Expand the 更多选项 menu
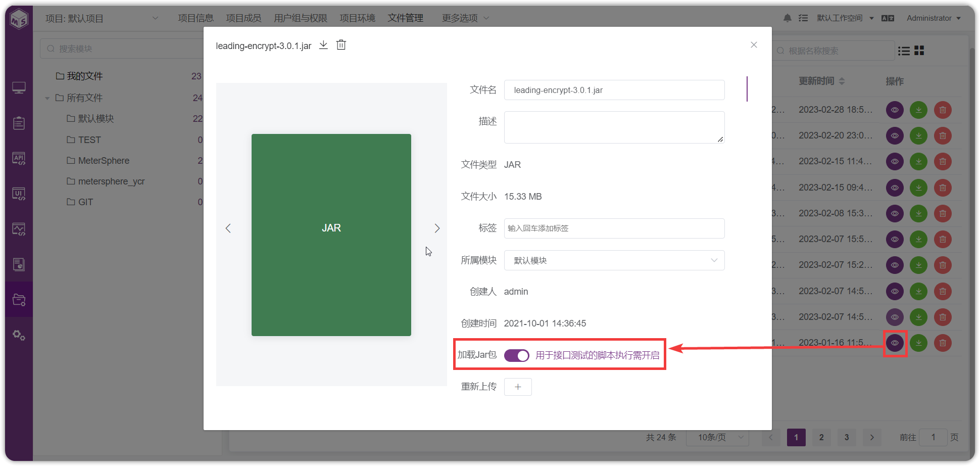Screen dimensions: 980x466 (465, 18)
